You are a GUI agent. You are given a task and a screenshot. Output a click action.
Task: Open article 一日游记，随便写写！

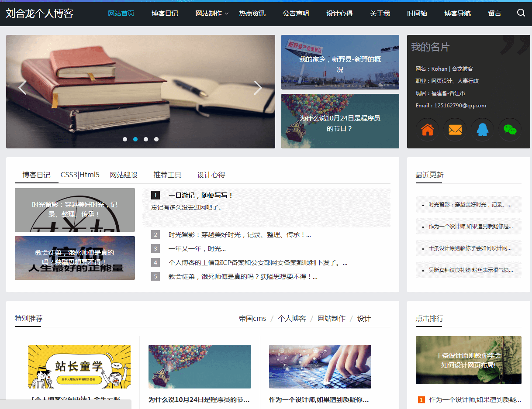[x=200, y=196]
